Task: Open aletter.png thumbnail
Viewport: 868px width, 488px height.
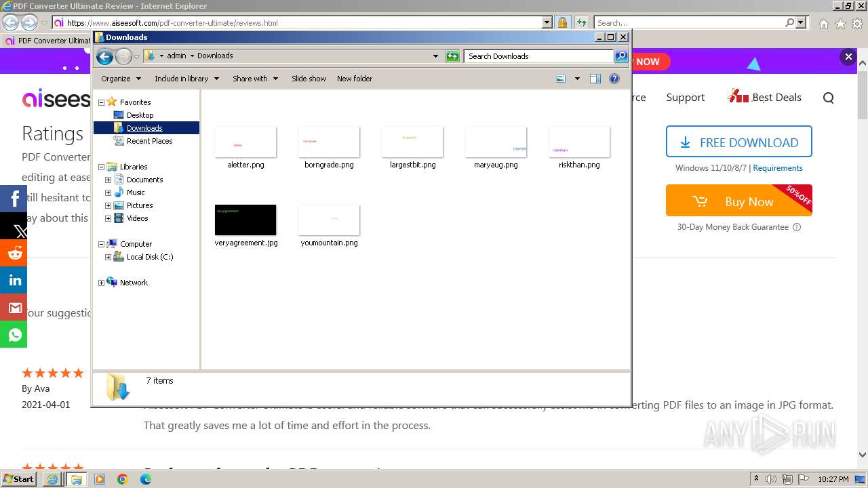Action: pos(245,142)
